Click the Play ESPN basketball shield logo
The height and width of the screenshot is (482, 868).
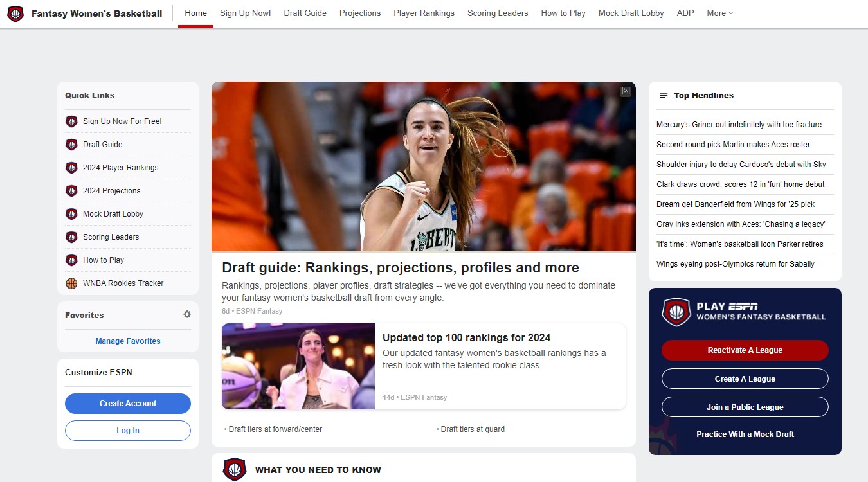tap(676, 312)
